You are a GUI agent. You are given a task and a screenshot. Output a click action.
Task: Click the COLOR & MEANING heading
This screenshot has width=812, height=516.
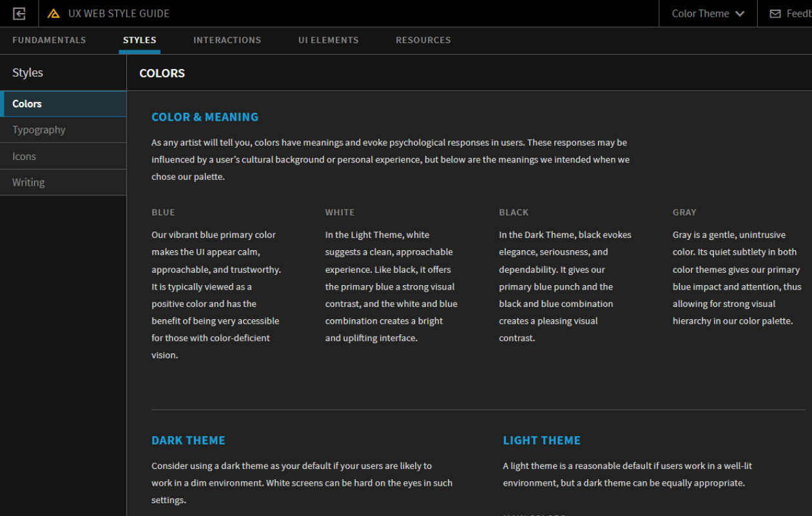(x=205, y=117)
